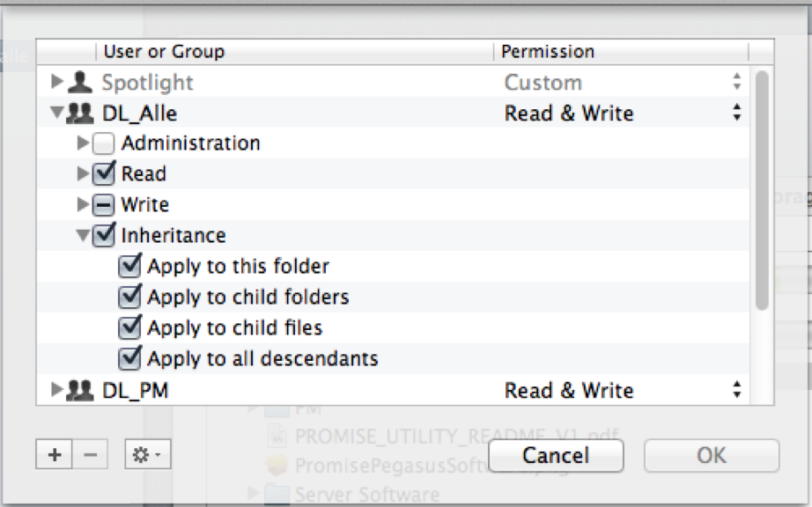The image size is (812, 507).
Task: Open the gear action menu
Action: click(x=147, y=455)
